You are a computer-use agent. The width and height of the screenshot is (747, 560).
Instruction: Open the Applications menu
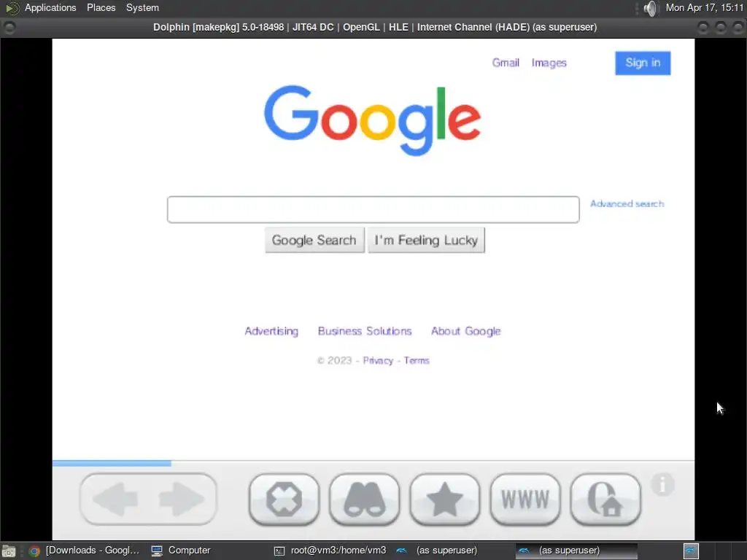pos(50,7)
